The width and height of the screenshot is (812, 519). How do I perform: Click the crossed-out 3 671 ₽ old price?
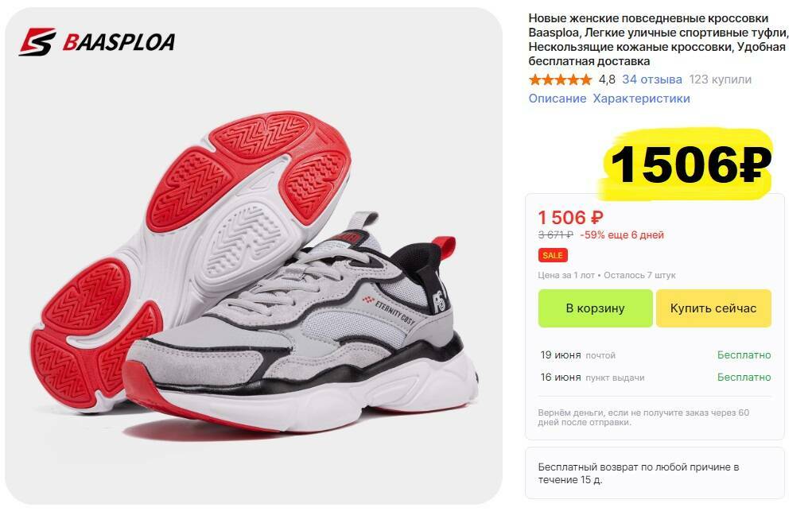click(556, 235)
